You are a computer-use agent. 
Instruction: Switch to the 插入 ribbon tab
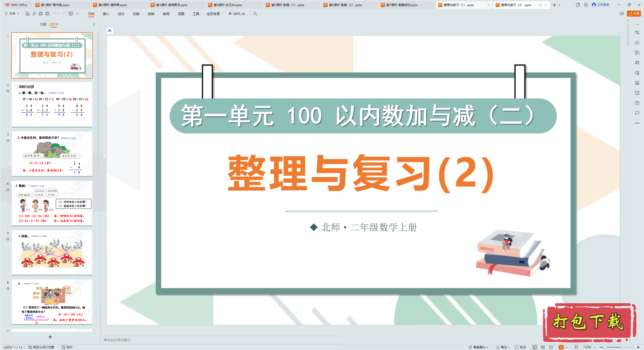click(106, 14)
